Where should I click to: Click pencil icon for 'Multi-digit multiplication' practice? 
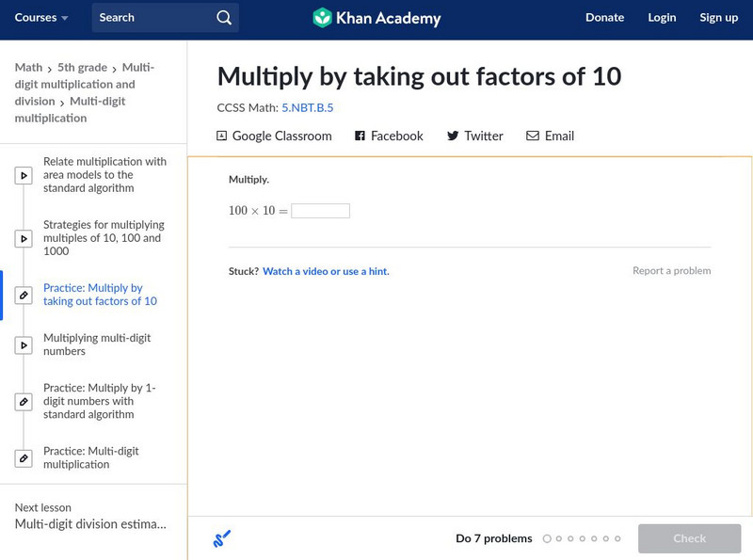(x=24, y=458)
